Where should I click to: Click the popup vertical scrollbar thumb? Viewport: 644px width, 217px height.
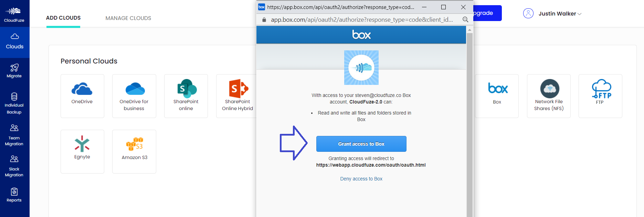pos(469,125)
